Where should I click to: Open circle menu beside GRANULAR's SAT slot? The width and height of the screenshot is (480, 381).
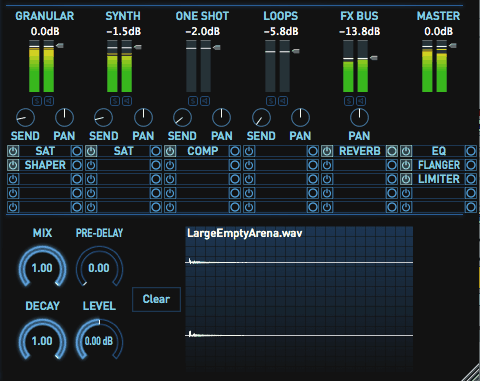[77, 151]
